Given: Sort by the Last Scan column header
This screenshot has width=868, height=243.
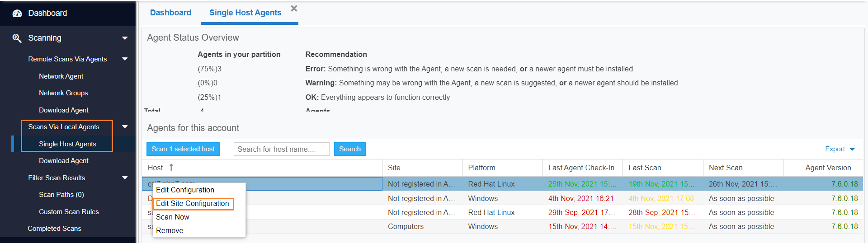Looking at the screenshot, I should tap(645, 168).
